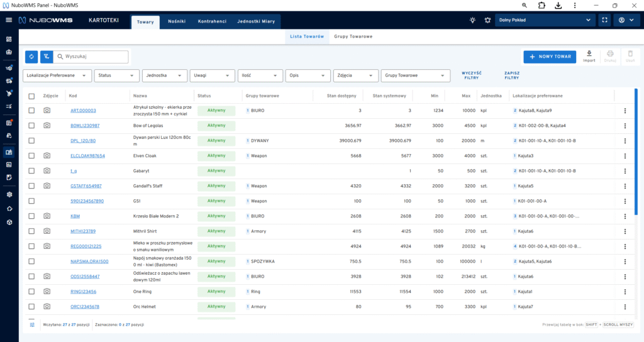The width and height of the screenshot is (644, 342).
Task: Click the filter funnel icon button
Action: click(46, 57)
